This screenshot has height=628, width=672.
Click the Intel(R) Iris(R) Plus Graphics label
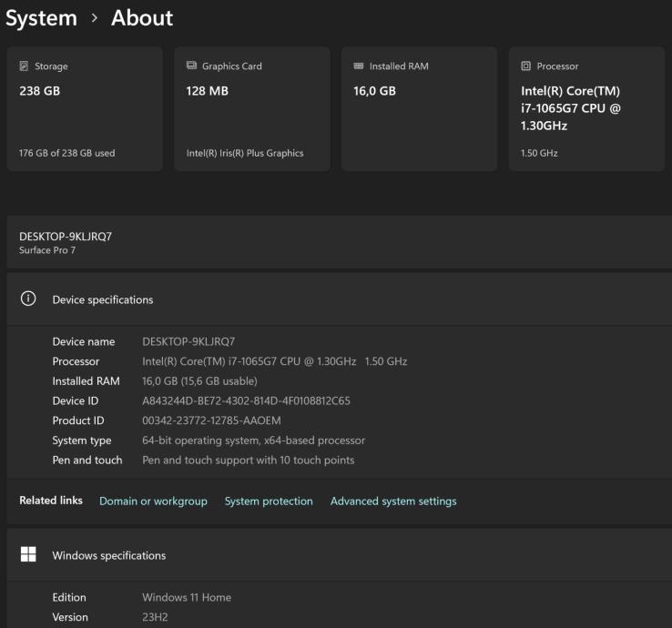tap(244, 153)
